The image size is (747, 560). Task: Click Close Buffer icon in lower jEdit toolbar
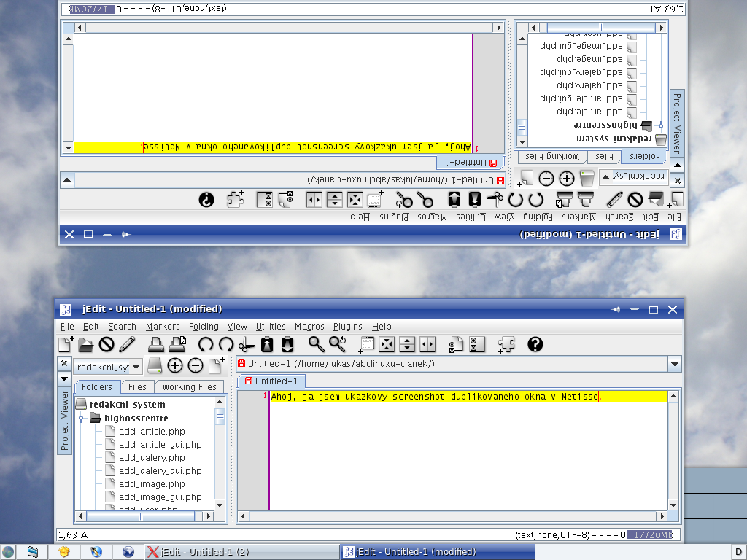107,344
